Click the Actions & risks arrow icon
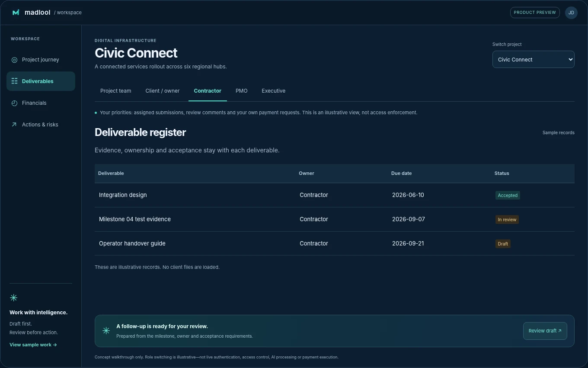This screenshot has width=588, height=368. tap(14, 125)
